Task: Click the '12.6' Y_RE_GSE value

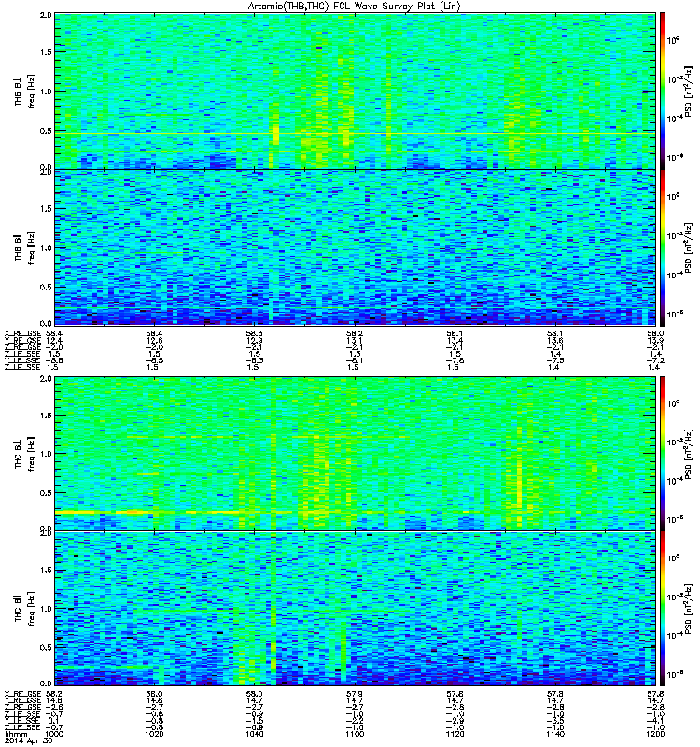Action: [x=154, y=340]
